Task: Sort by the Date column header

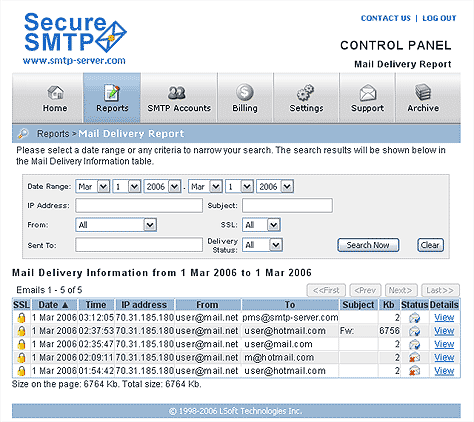Action: pos(54,305)
